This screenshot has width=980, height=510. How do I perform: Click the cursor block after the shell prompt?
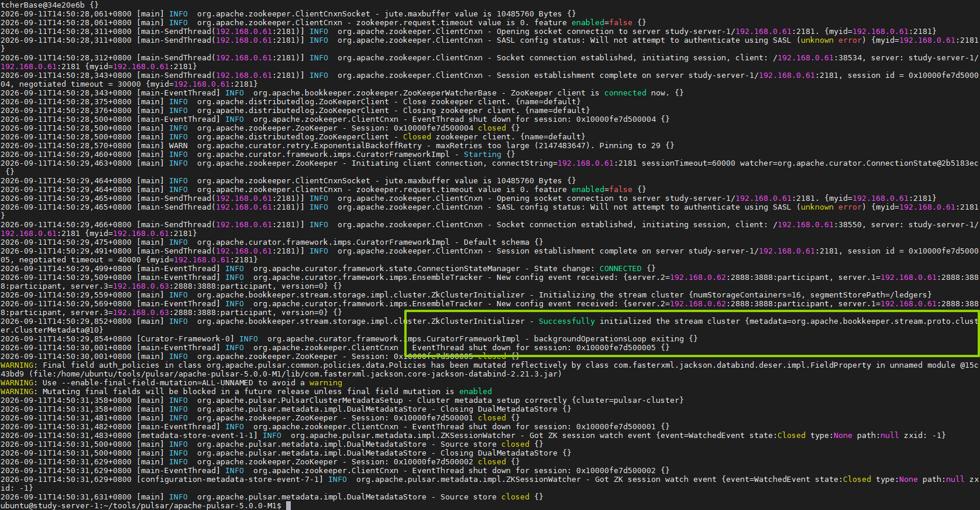point(288,506)
